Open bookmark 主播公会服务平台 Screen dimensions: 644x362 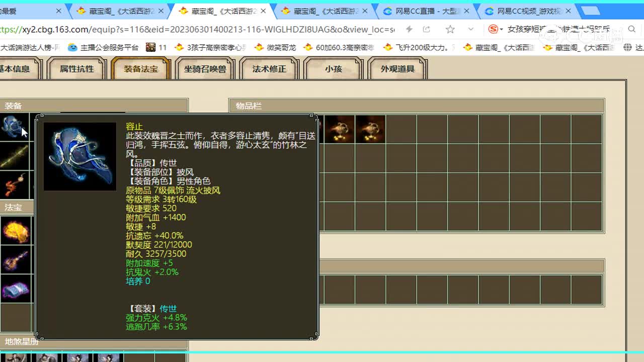pos(103,48)
